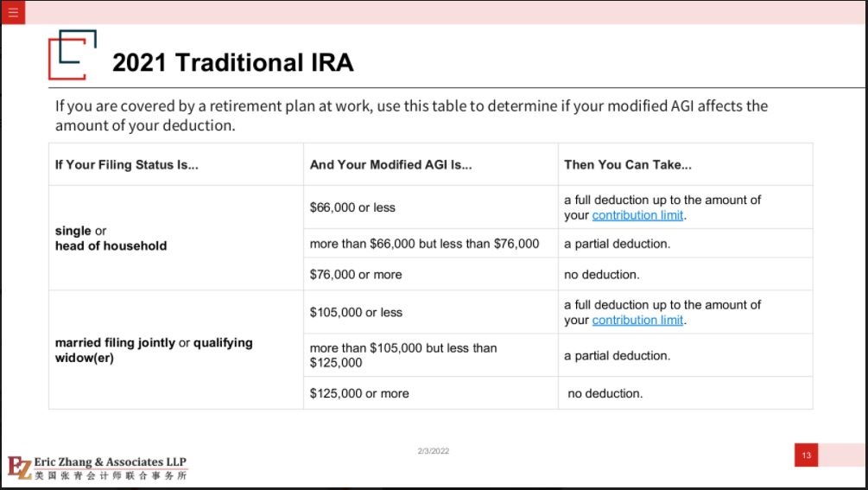
Task: Click the "$125,000 or more" cell
Action: click(x=431, y=394)
